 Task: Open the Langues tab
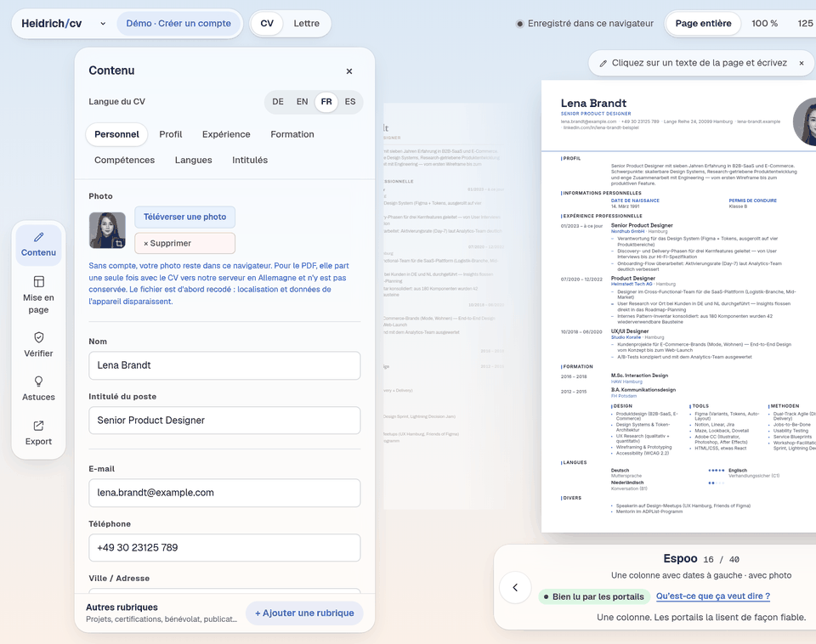click(194, 160)
